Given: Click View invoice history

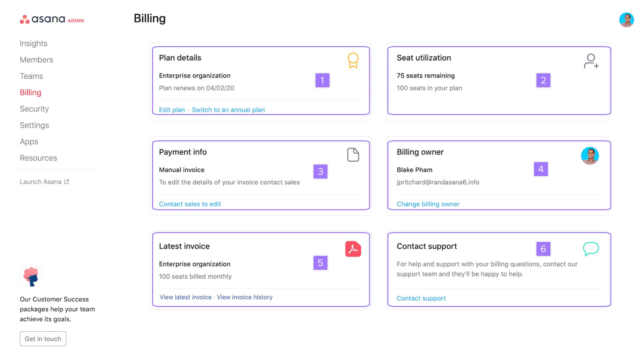Looking at the screenshot, I should pyautogui.click(x=244, y=297).
